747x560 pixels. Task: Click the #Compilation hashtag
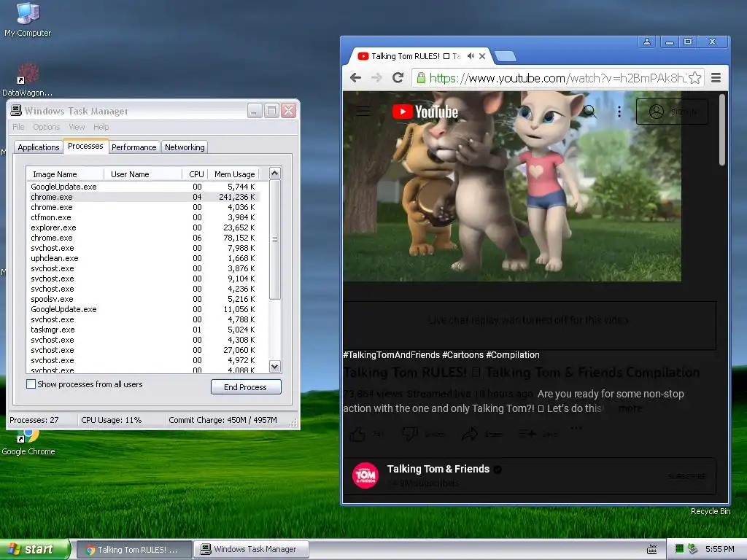coord(513,355)
